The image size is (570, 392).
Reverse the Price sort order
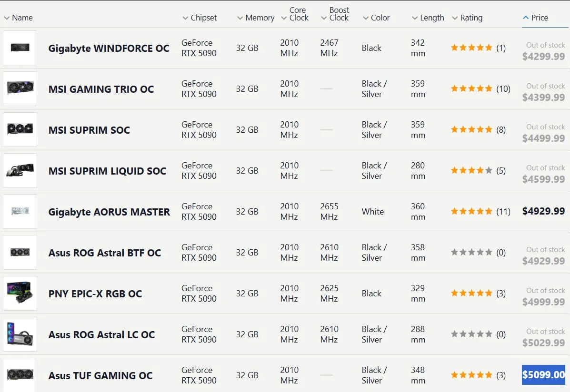(x=535, y=18)
